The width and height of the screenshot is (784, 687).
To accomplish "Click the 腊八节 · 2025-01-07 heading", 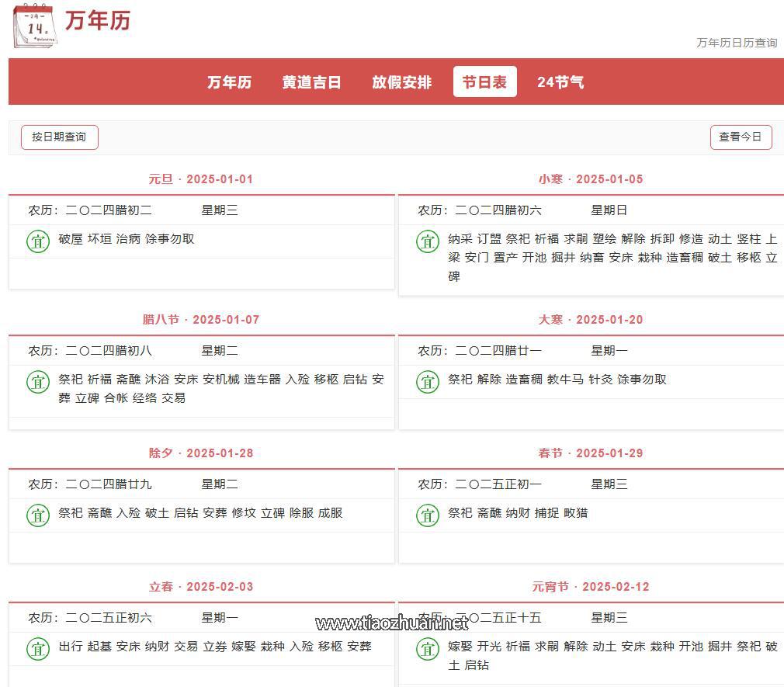I will [x=201, y=320].
